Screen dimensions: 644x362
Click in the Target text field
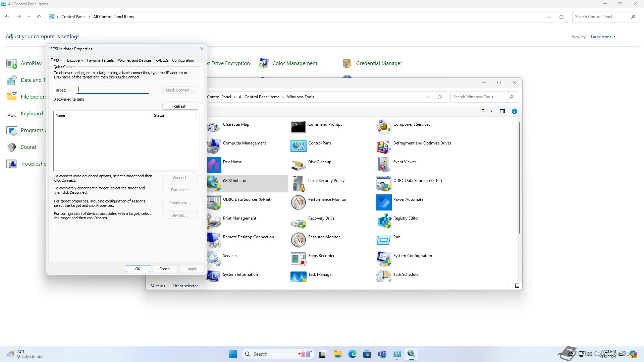[113, 90]
